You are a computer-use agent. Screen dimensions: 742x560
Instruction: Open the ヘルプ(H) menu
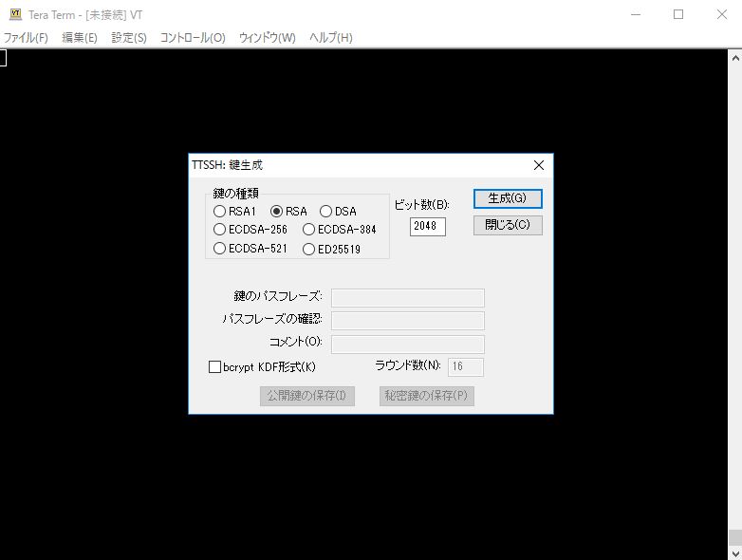tap(331, 37)
